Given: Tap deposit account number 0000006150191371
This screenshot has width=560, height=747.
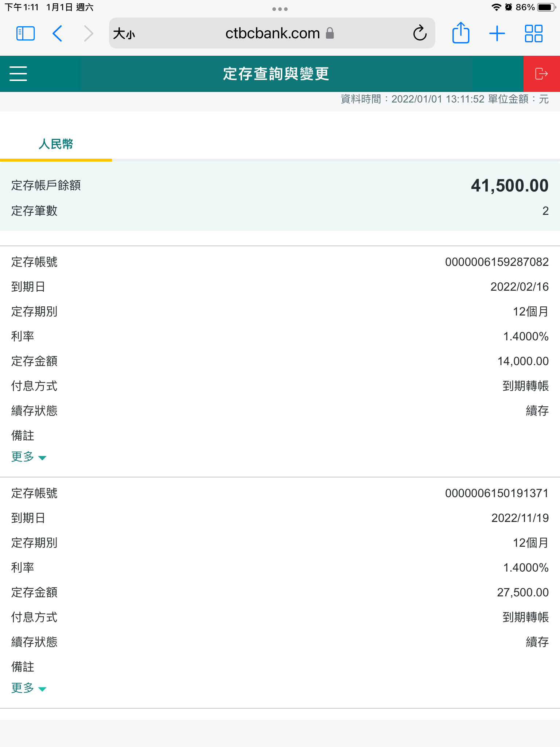Looking at the screenshot, I should 497,493.
